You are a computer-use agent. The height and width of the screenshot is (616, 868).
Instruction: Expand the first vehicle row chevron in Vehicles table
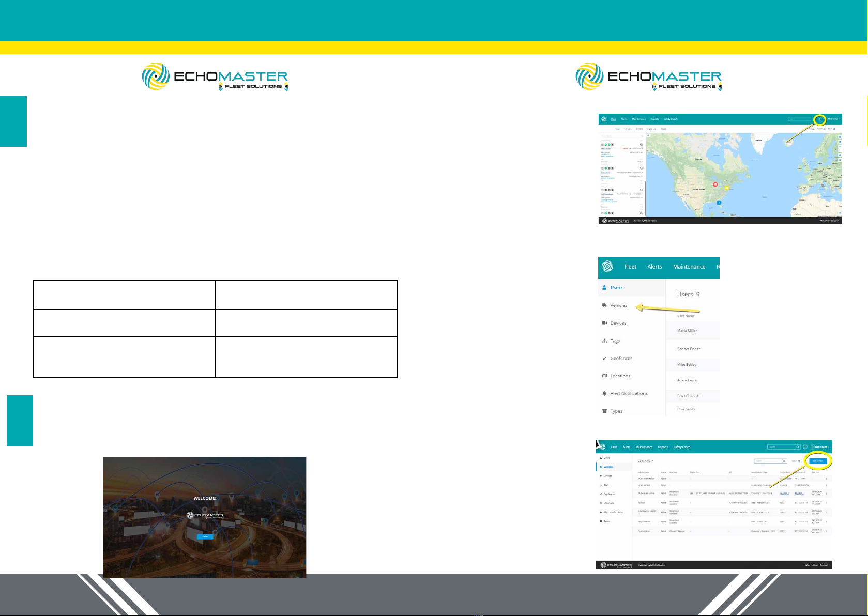[826, 479]
